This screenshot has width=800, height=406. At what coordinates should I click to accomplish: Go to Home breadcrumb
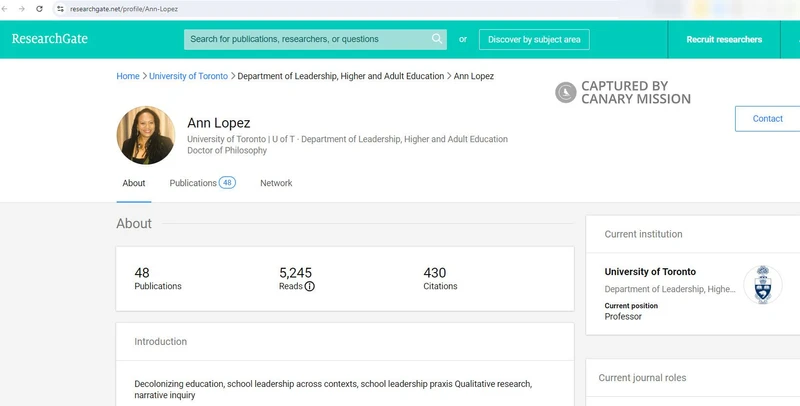pyautogui.click(x=128, y=76)
